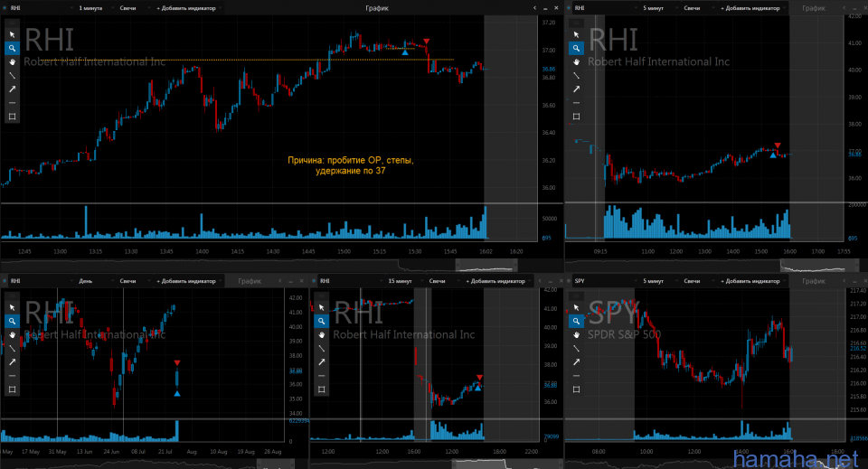Click 36.86 current price label on 1-minute chart
Viewport: 868px width, 469px height.
point(548,70)
